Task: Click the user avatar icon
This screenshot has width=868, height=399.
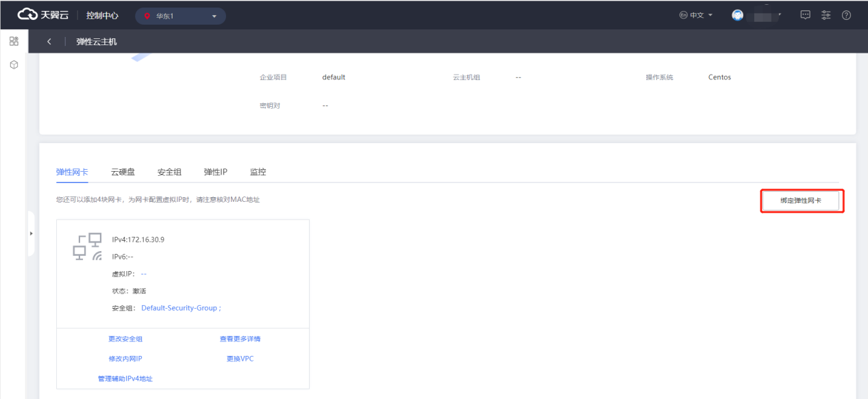Action: pyautogui.click(x=738, y=15)
